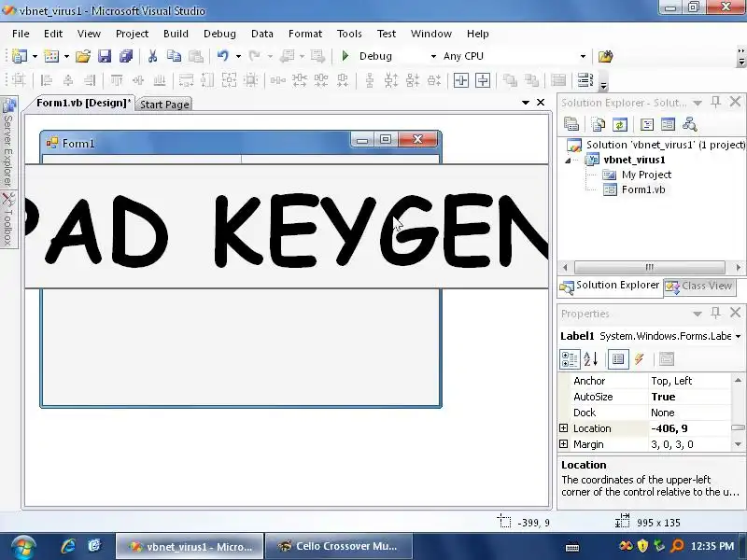Open the Any CPU platform dropdown
Image resolution: width=747 pixels, height=560 pixels.
coord(583,56)
